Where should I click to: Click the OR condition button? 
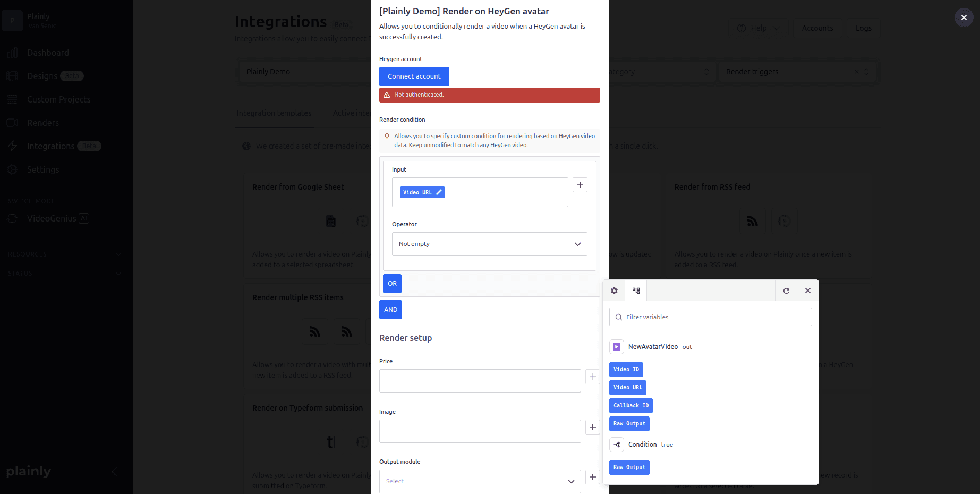coord(392,284)
